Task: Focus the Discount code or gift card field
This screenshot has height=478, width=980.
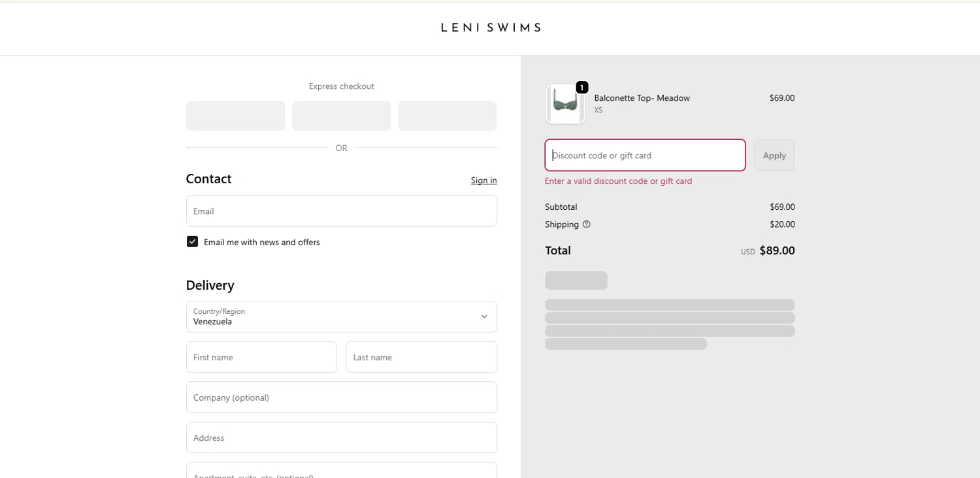Action: 645,155
